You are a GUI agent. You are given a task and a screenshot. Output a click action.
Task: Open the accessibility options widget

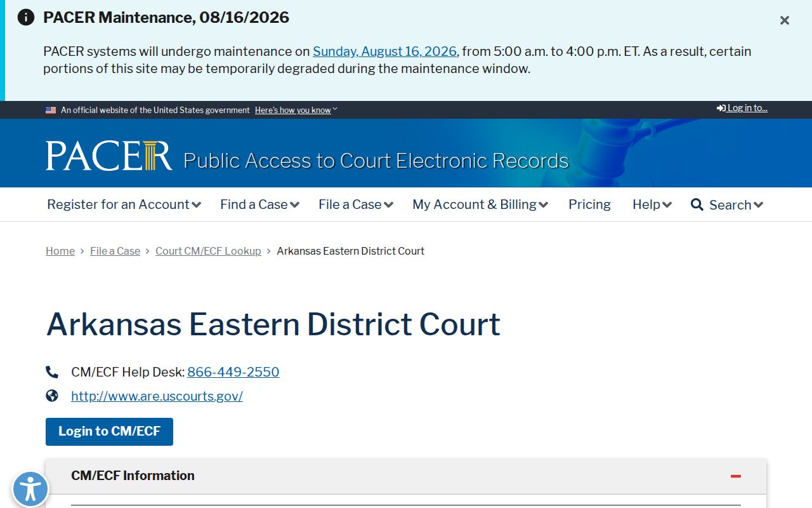click(x=30, y=489)
